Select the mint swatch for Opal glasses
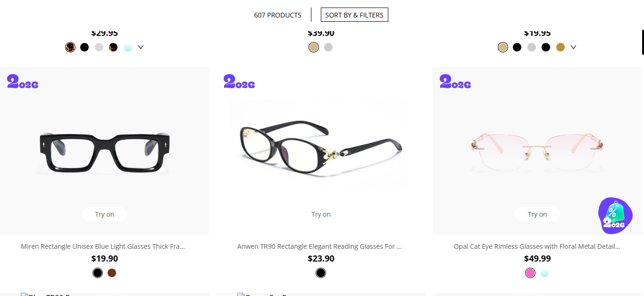 (544, 273)
